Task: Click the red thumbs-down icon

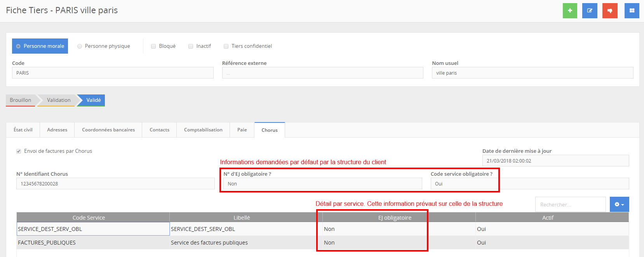Action: [x=610, y=10]
